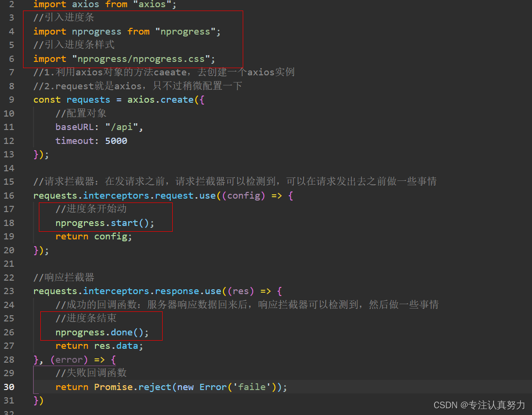Click the (config) parameter on line 16
This screenshot has height=415, width=532.
243,196
